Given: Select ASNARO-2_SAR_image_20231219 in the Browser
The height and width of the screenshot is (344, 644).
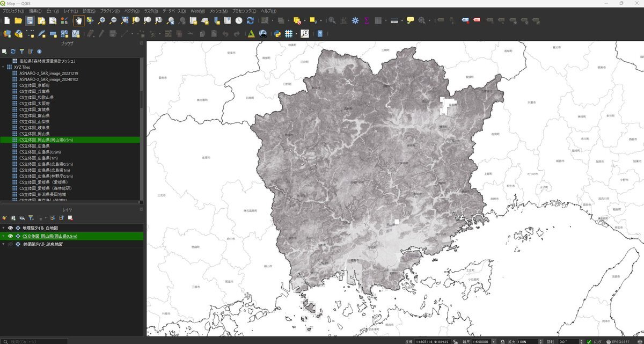Looking at the screenshot, I should [x=48, y=73].
